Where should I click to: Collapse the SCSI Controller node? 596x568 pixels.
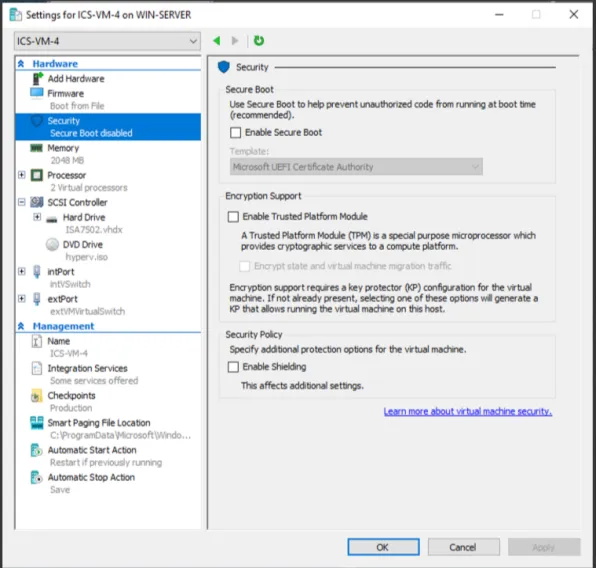pyautogui.click(x=22, y=202)
